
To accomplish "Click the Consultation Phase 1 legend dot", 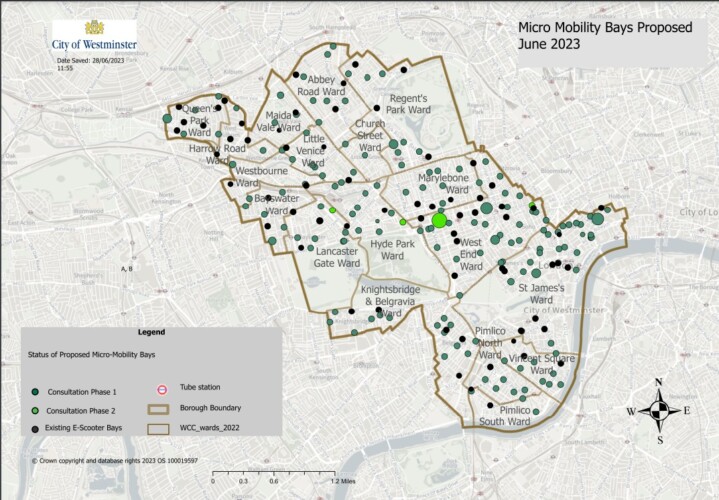I will pos(34,391).
